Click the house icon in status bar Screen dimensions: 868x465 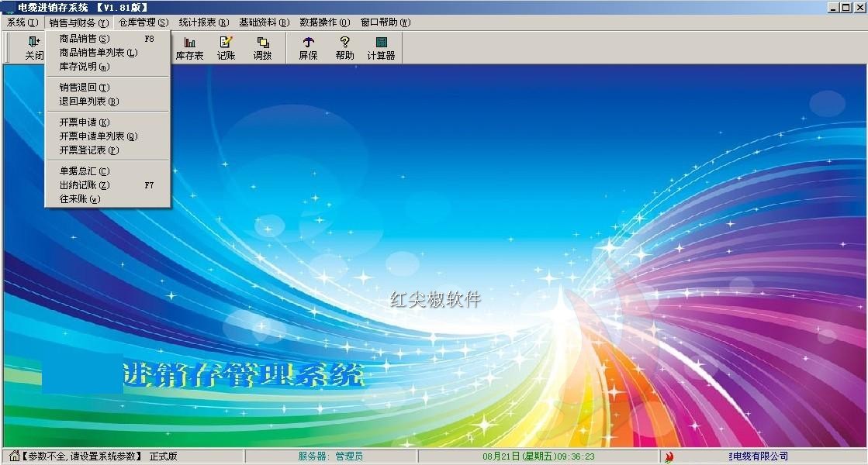tap(15, 456)
